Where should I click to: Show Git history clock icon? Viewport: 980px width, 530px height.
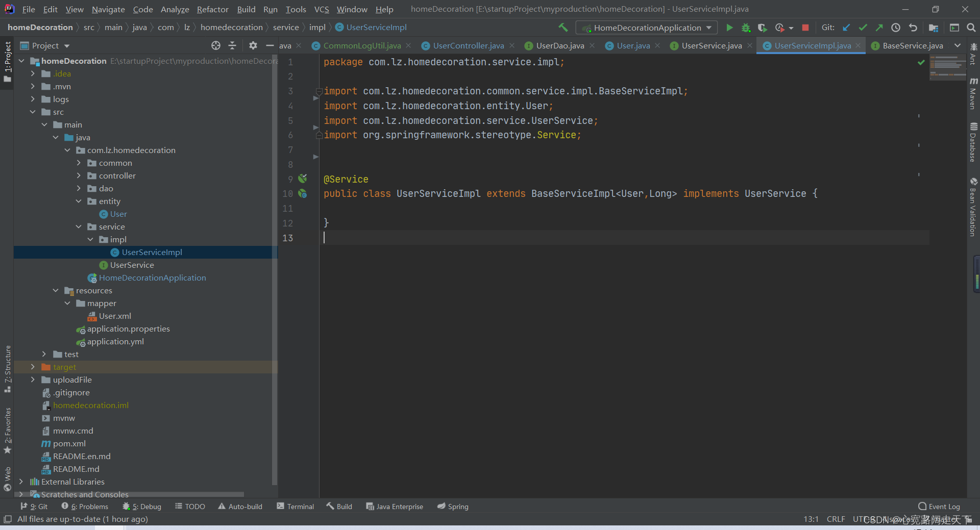[896, 28]
